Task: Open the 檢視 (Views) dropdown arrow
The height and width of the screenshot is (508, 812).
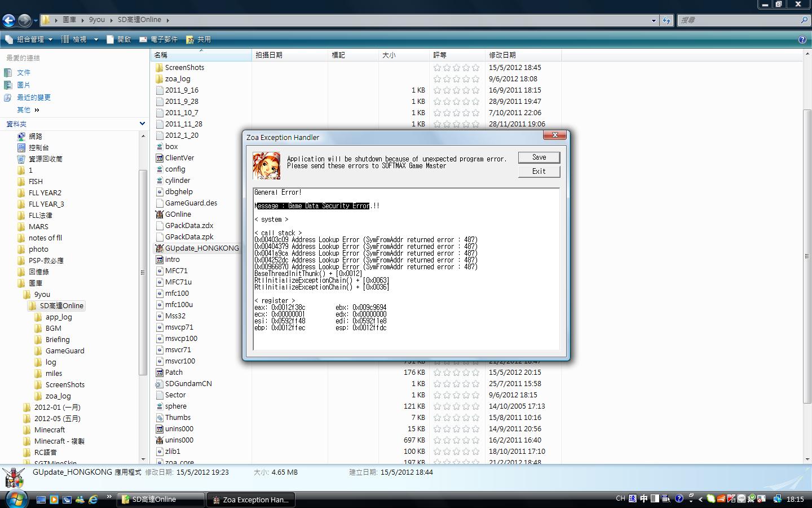Action: pos(96,40)
